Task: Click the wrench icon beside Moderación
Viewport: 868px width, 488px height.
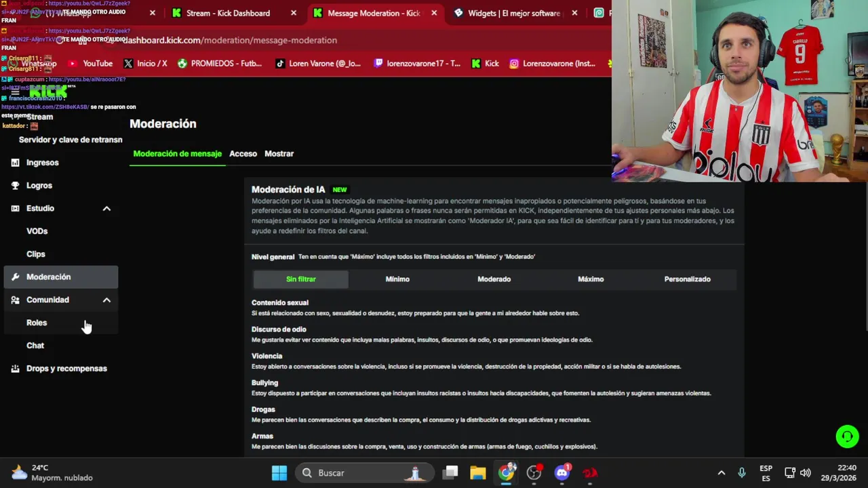Action: click(x=15, y=277)
